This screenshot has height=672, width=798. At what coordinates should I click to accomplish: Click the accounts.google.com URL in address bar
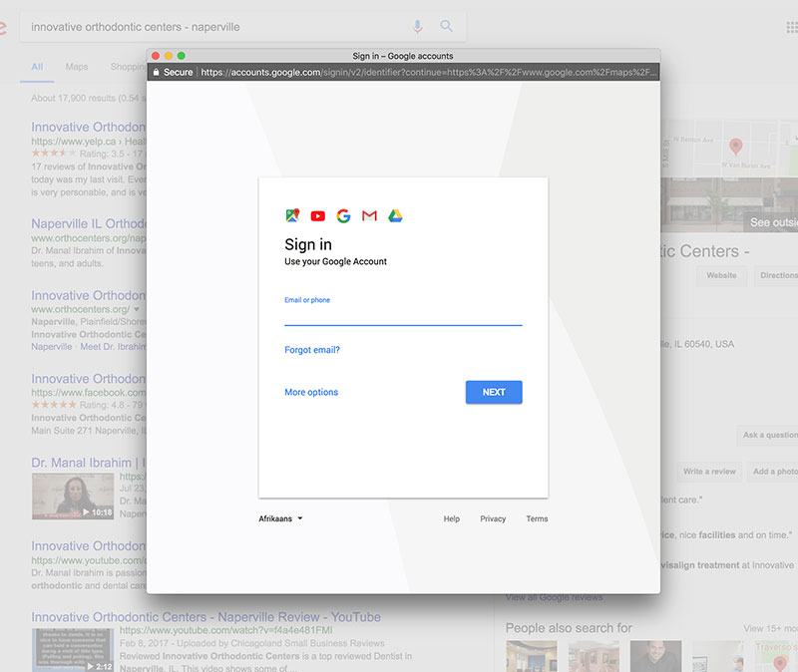click(428, 72)
